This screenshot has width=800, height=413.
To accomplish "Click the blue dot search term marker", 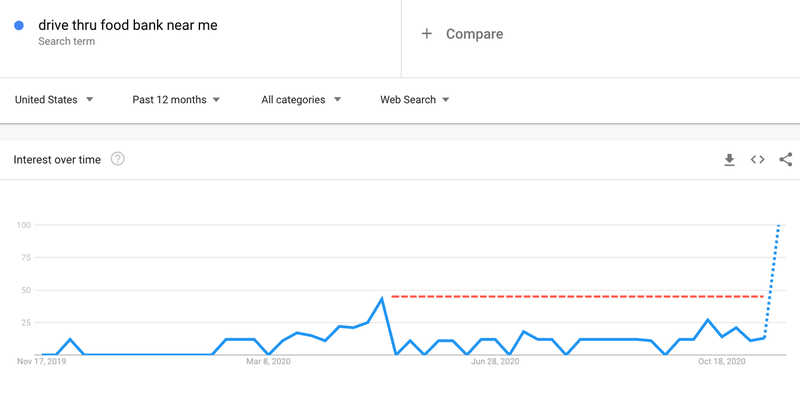I will click(x=19, y=25).
